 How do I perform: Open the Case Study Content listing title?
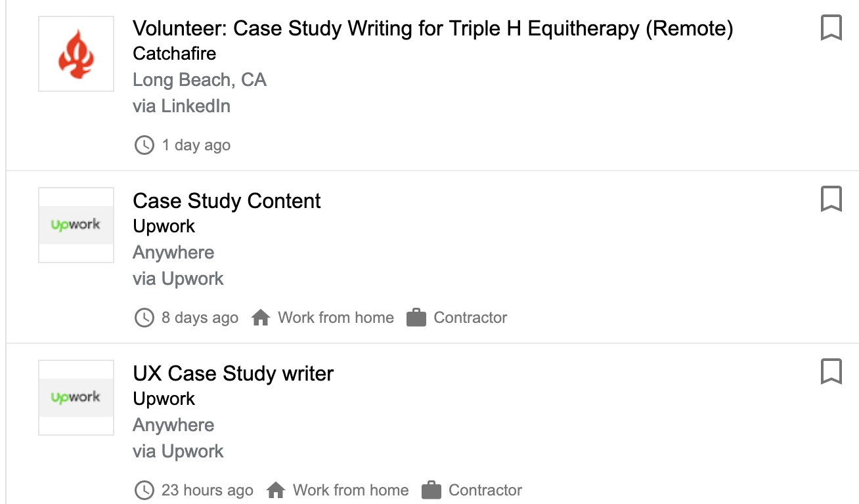click(227, 201)
